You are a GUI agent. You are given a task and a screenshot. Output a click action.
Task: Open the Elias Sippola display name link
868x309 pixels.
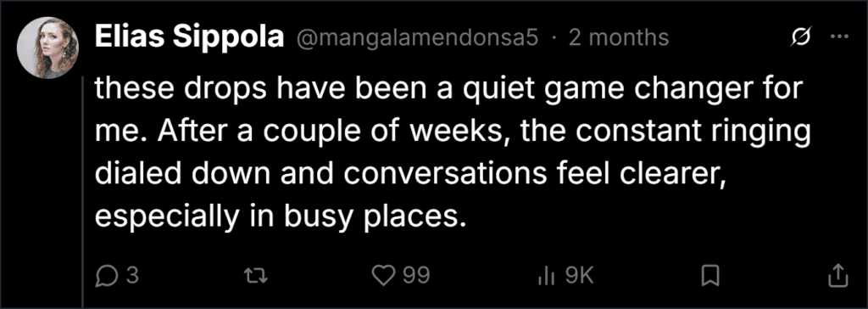tap(189, 37)
